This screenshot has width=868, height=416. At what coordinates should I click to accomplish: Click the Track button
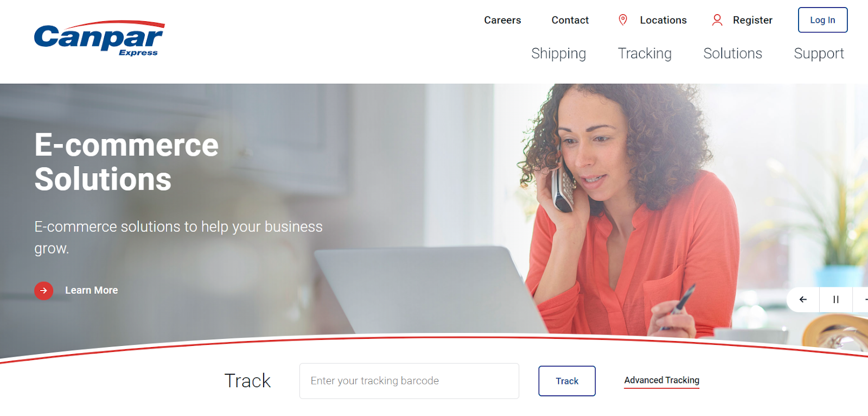click(x=567, y=381)
